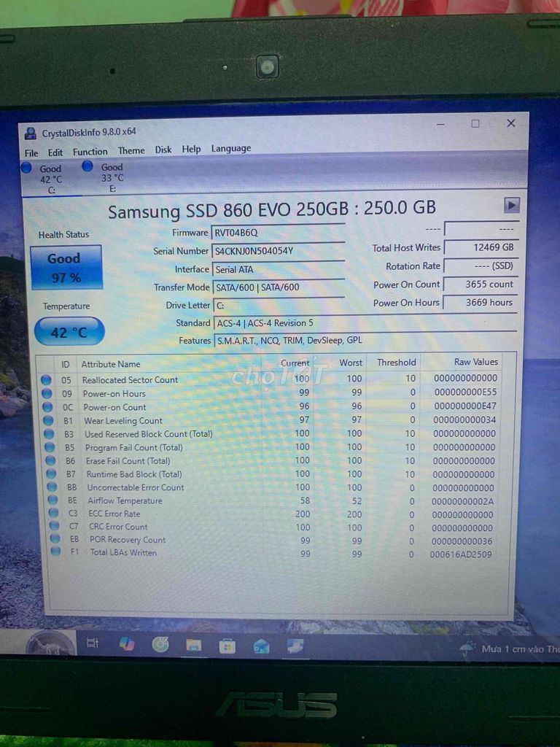Image resolution: width=560 pixels, height=747 pixels.
Task: Click the 42 °C temperature button
Action: 69,331
